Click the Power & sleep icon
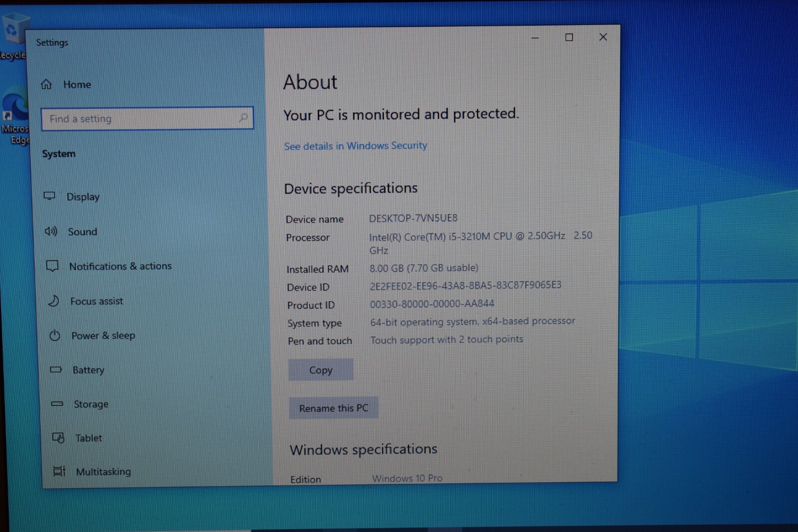The width and height of the screenshot is (798, 532). (55, 336)
